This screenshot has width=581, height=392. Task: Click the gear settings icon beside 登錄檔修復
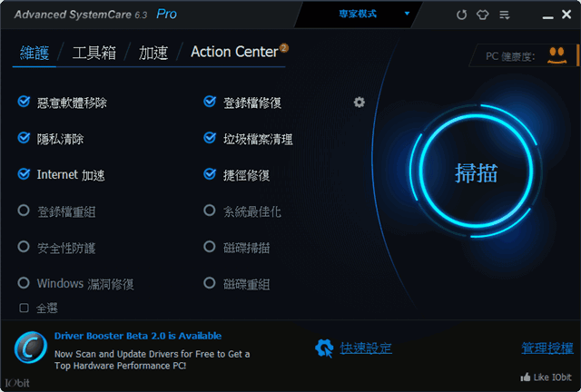coord(359,102)
